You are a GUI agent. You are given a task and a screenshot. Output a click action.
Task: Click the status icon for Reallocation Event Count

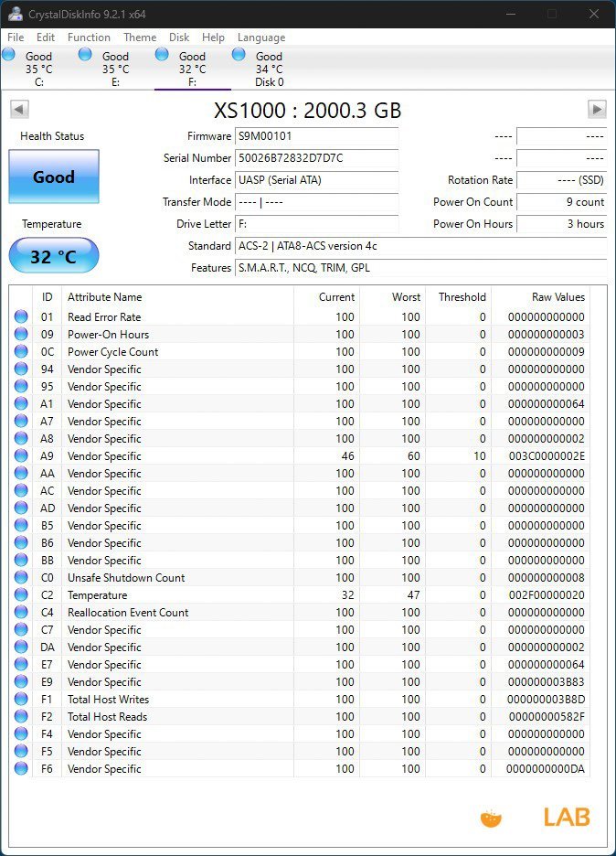point(21,612)
